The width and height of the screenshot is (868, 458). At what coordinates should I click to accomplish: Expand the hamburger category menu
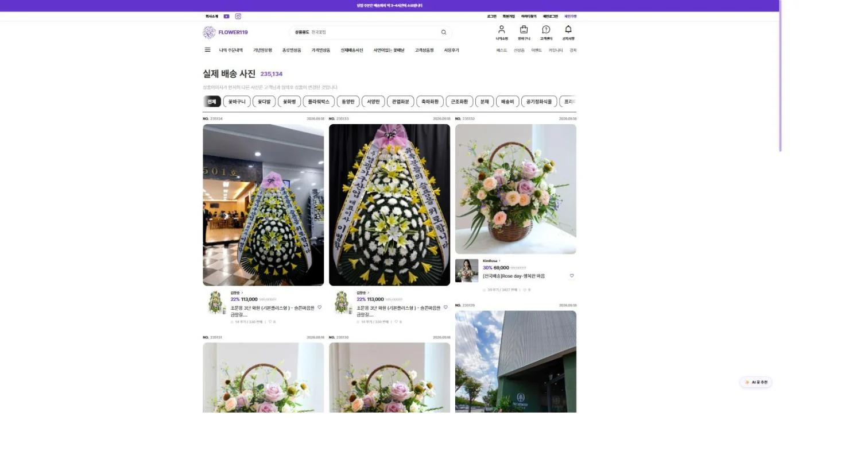207,50
